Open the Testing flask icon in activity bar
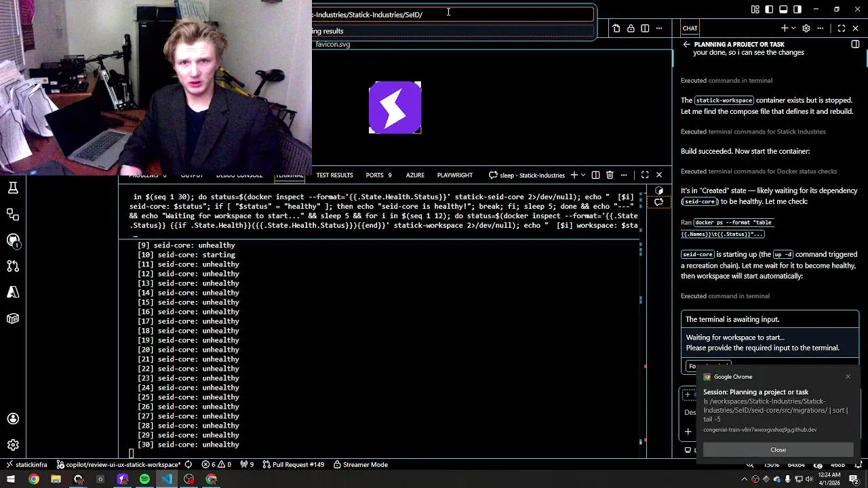This screenshot has width=868, height=488. coord(13,188)
